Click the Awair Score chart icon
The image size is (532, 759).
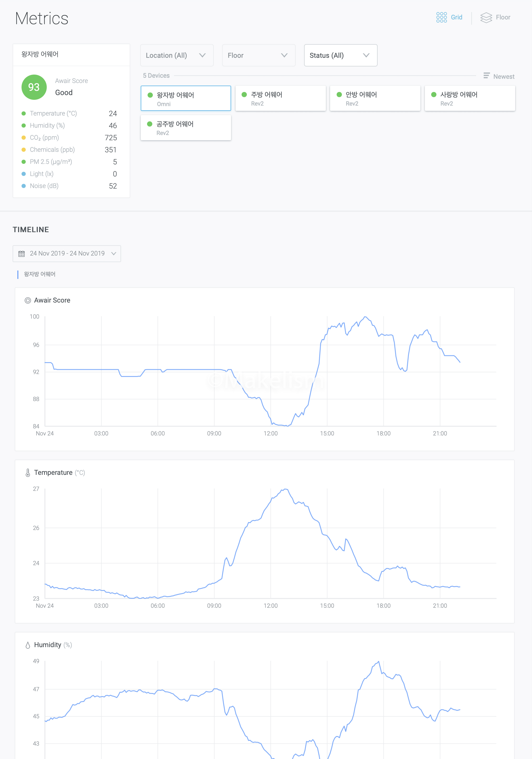28,300
